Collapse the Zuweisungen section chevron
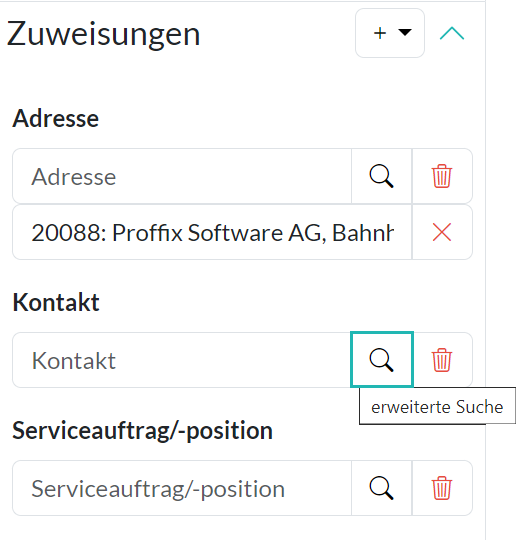This screenshot has height=540, width=516. coord(452,33)
